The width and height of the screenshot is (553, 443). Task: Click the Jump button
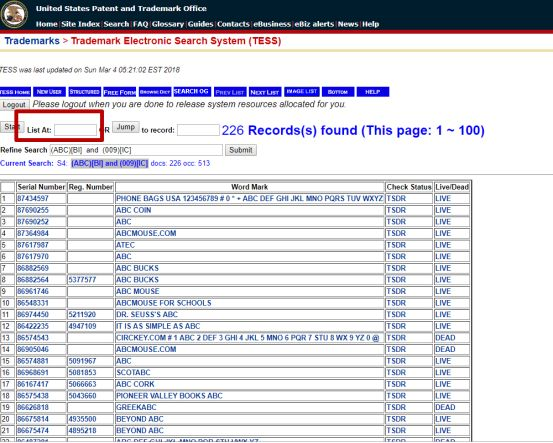click(126, 127)
